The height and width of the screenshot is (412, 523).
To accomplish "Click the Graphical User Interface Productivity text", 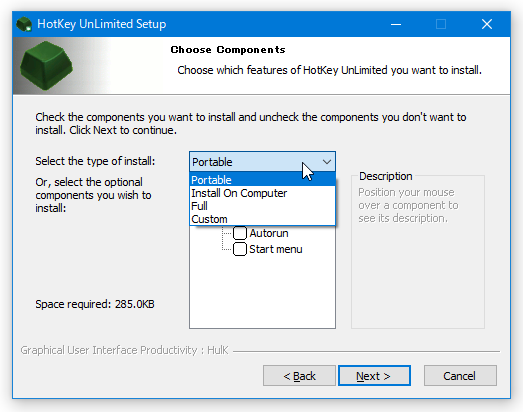I will (124, 350).
